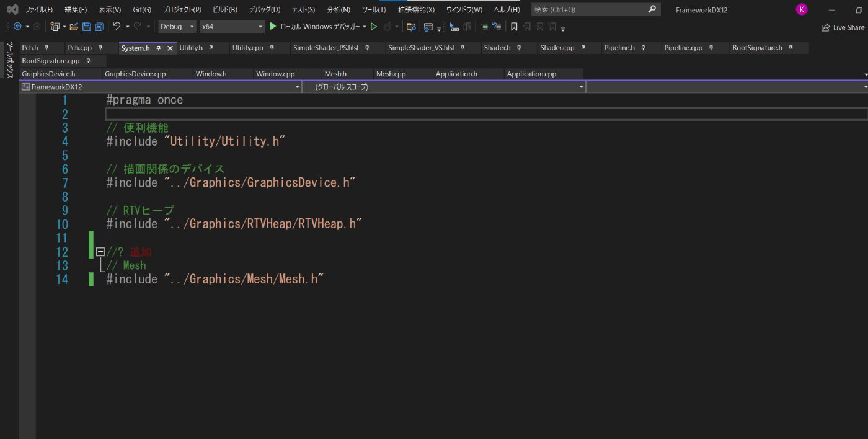
Task: Show the tab overflow list arrow
Action: [866, 74]
